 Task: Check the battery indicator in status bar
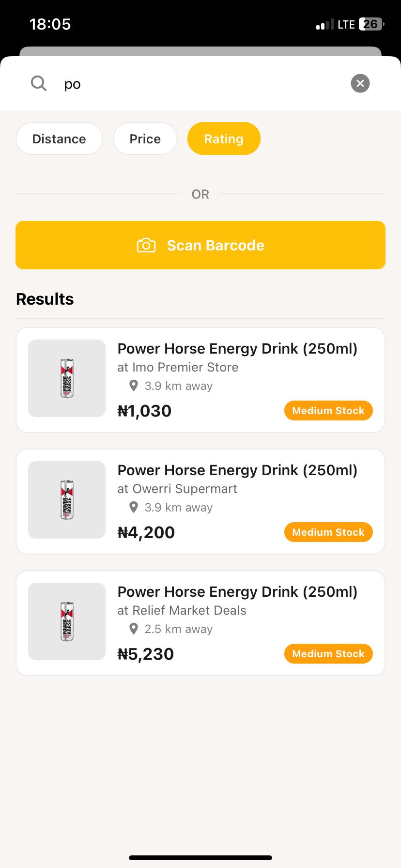pyautogui.click(x=371, y=24)
